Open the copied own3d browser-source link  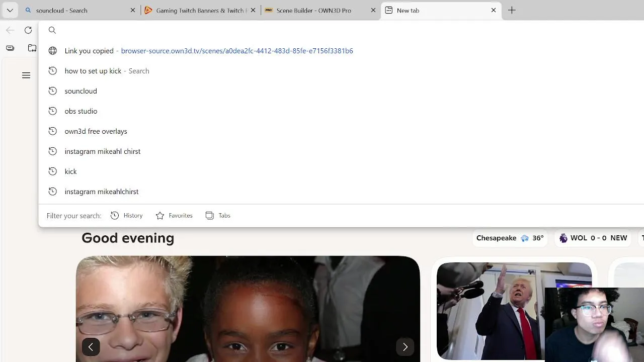tap(342, 51)
